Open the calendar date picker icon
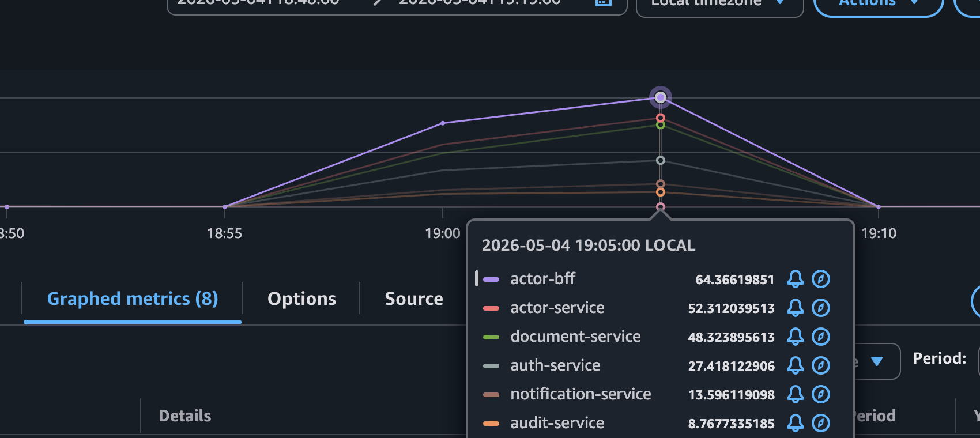Screen dimensions: 980x438 [x=603, y=2]
